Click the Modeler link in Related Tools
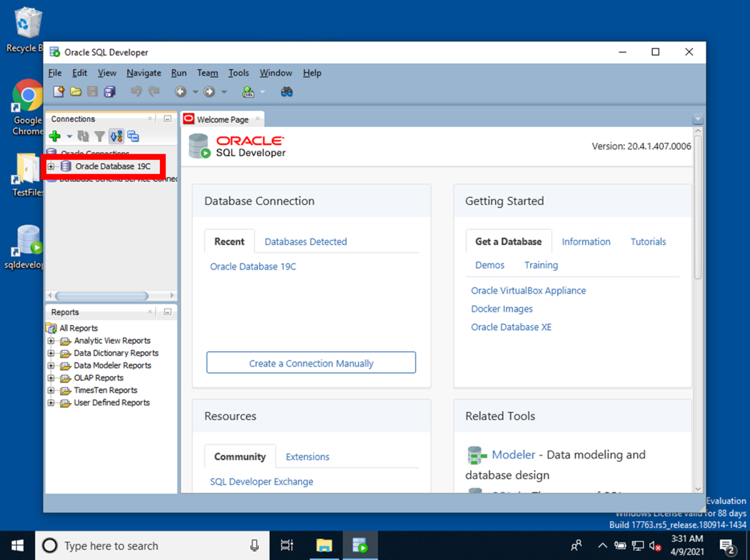This screenshot has height=560, width=750. 514,455
